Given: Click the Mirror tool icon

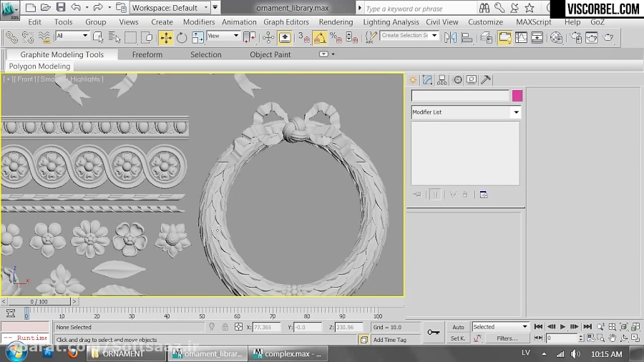Looking at the screenshot, I should 450,37.
